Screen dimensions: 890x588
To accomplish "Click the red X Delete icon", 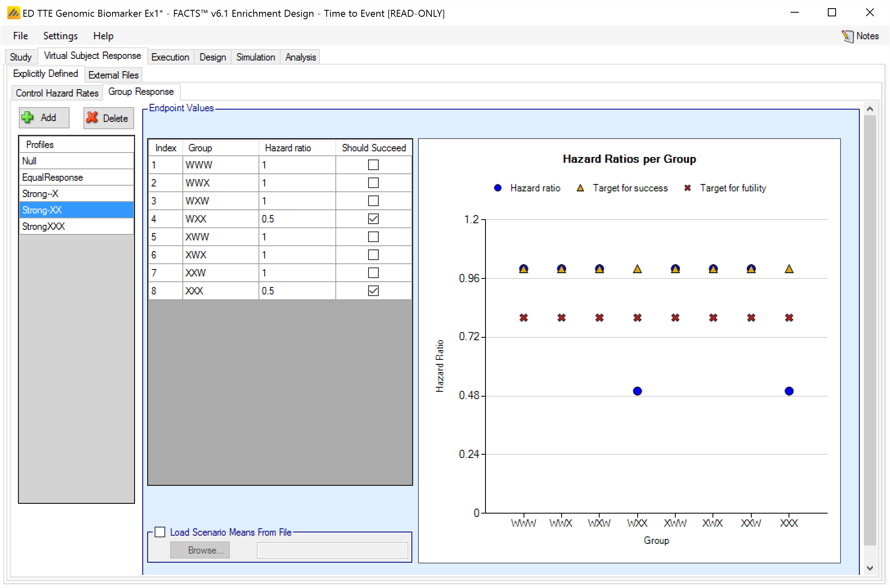I will point(92,118).
